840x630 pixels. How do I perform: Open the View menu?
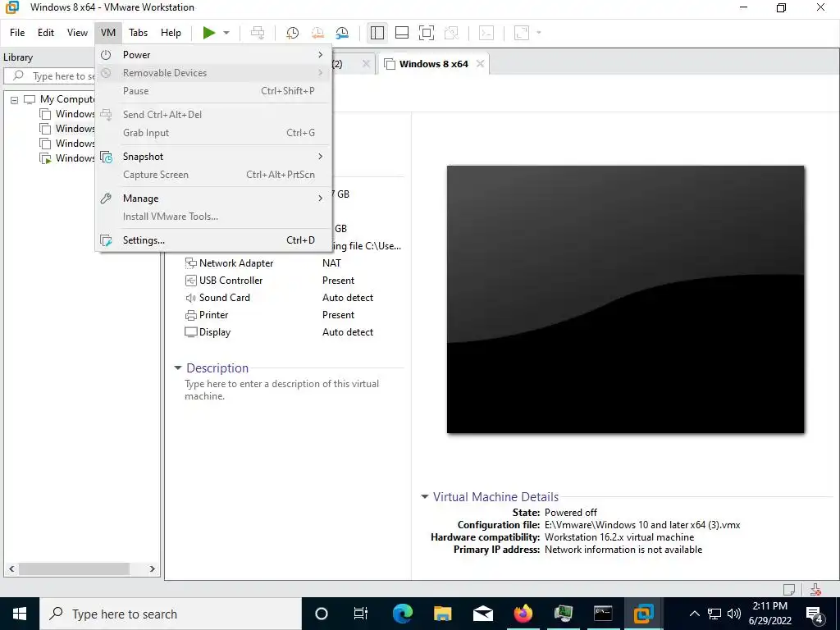(77, 33)
